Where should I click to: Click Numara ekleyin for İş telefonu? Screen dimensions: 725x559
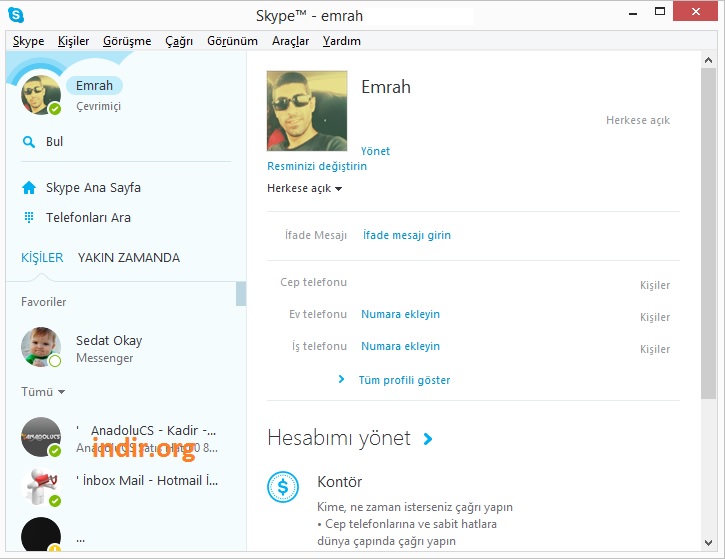(400, 346)
